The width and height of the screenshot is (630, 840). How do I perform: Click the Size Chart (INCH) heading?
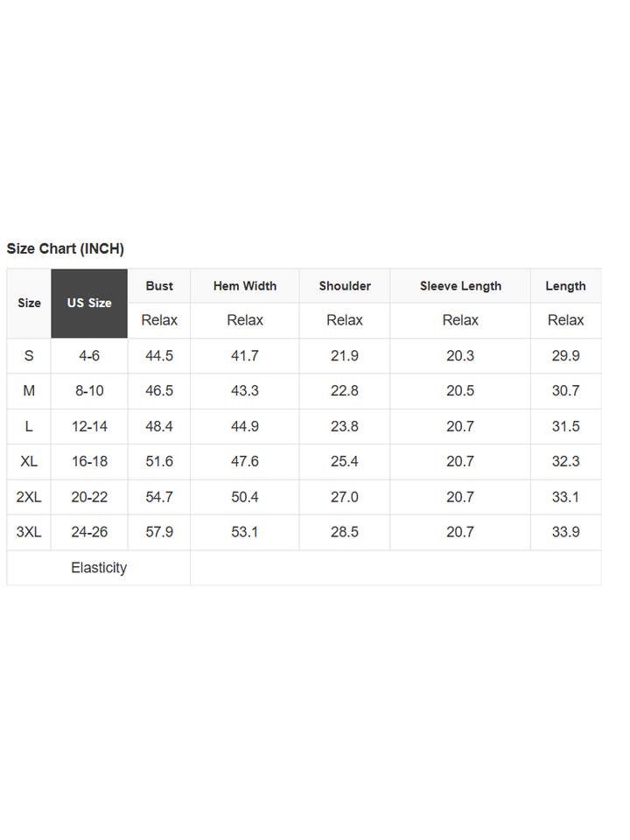[66, 248]
